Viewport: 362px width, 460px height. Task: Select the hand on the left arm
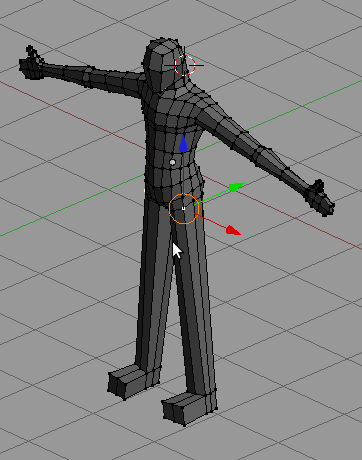point(31,64)
